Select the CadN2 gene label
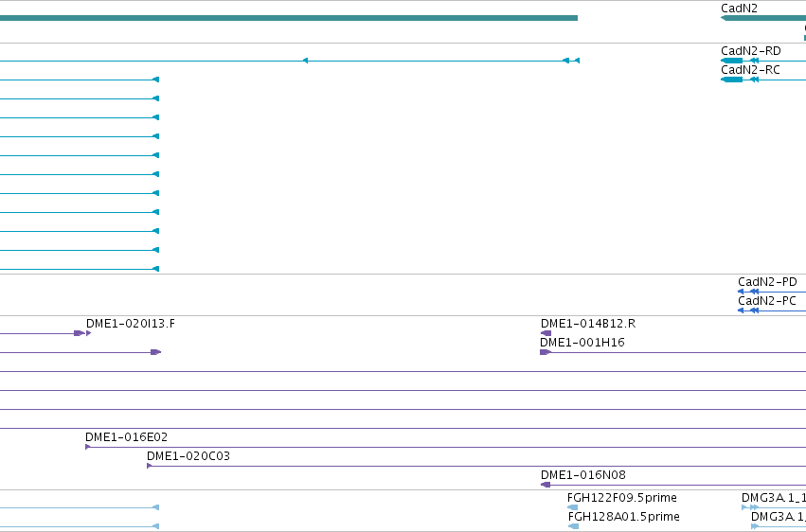 [739, 9]
